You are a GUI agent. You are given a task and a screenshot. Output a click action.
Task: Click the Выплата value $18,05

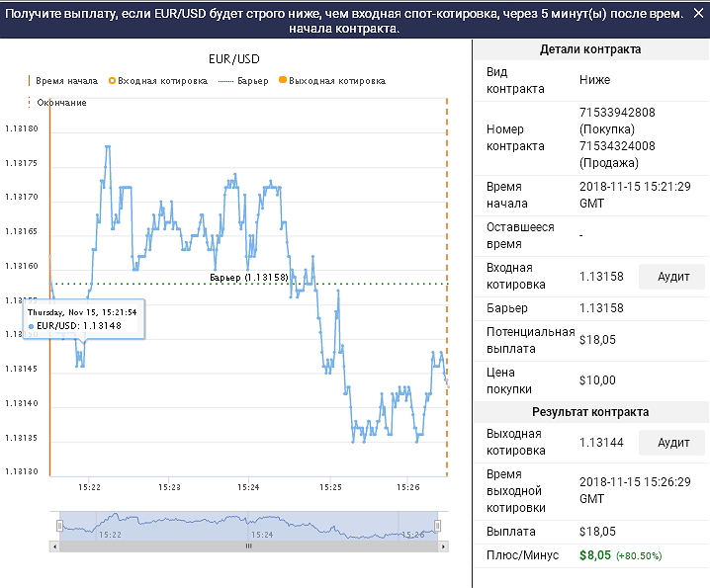tap(597, 532)
